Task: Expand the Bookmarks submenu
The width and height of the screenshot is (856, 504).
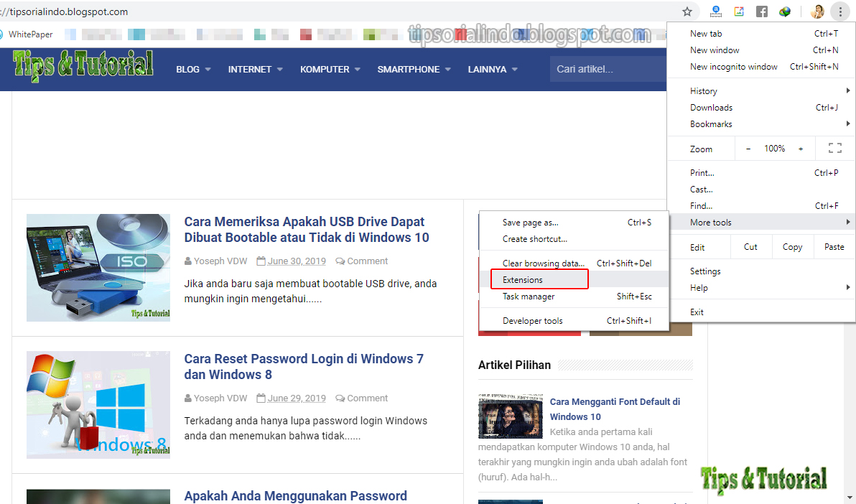Action: pyautogui.click(x=711, y=123)
